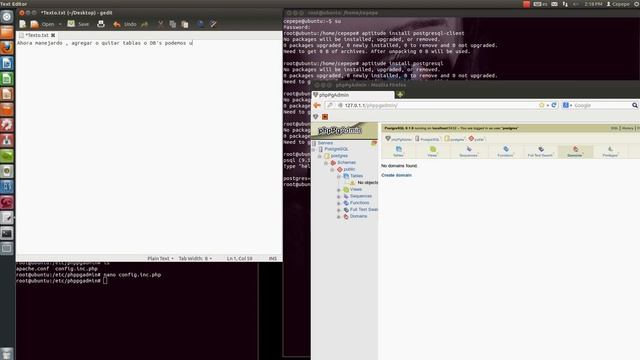This screenshot has width=640, height=360.
Task: Click the search magnifier icon in Firefox
Action: click(635, 105)
